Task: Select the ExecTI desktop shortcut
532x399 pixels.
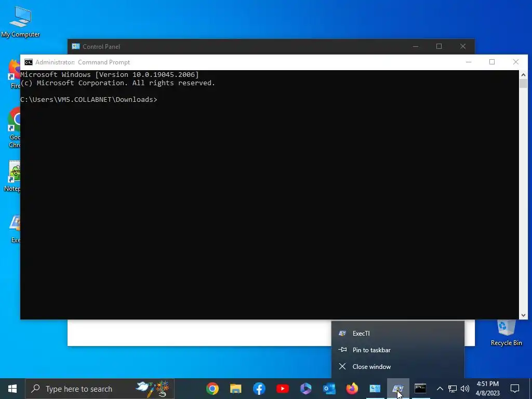Action: coord(14,229)
